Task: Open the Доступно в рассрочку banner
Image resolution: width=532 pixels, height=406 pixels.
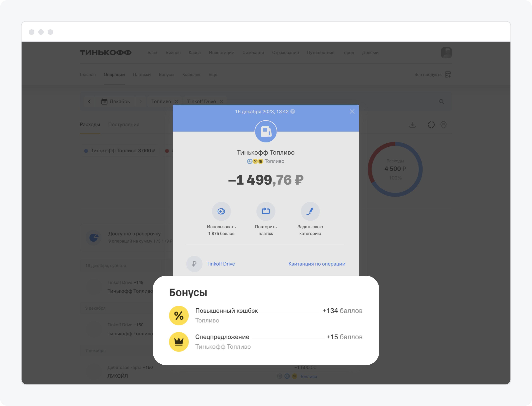Action: tap(126, 237)
